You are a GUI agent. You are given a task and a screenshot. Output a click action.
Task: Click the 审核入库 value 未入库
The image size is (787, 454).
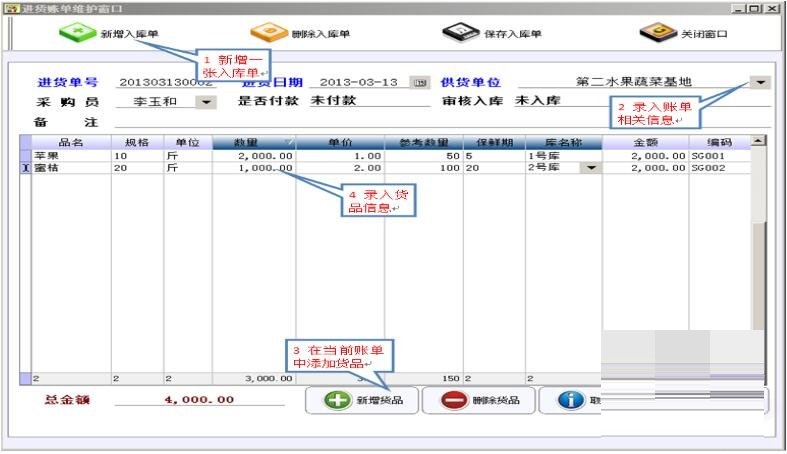tap(537, 100)
